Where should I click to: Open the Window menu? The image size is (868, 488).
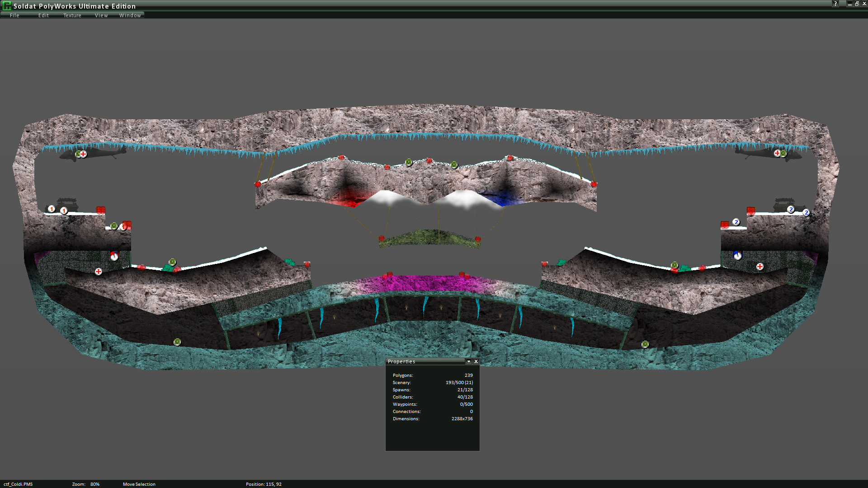(130, 15)
